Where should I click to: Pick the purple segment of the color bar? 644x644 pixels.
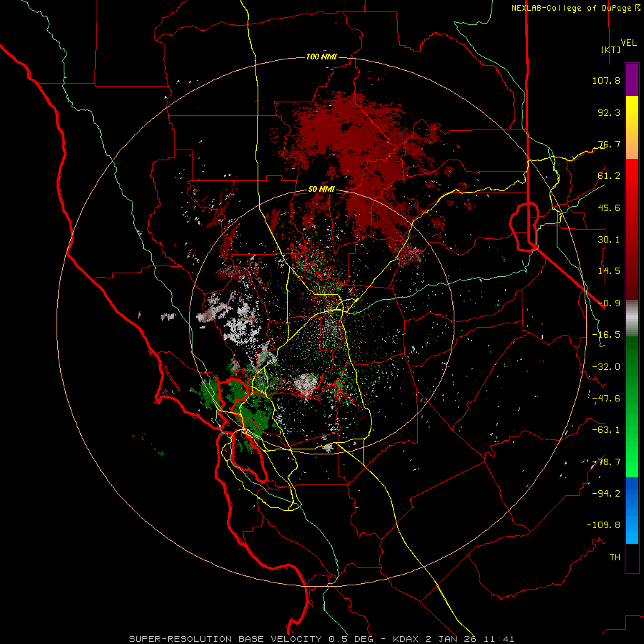632,79
